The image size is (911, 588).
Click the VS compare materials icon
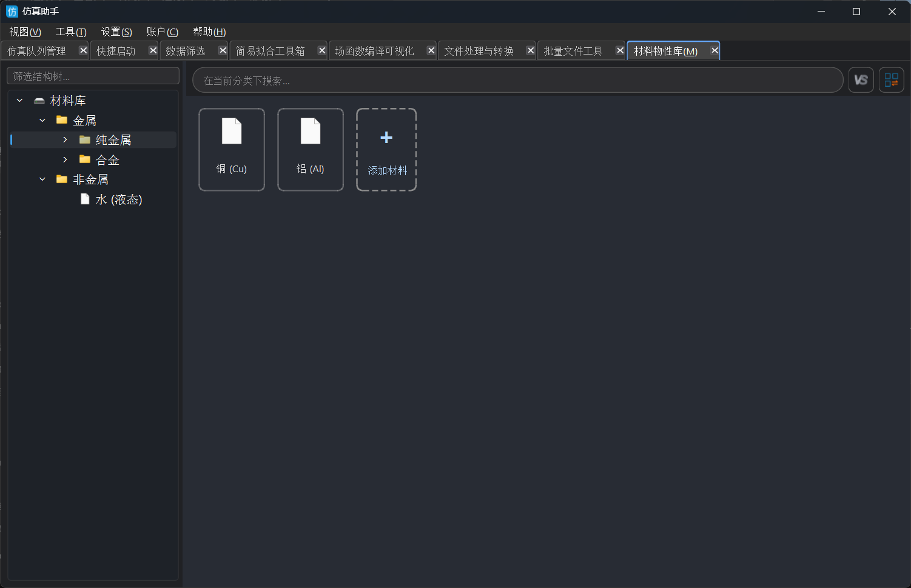click(861, 80)
